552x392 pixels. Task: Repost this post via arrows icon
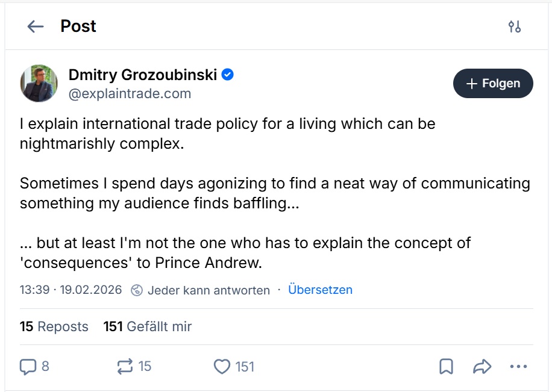coord(125,366)
